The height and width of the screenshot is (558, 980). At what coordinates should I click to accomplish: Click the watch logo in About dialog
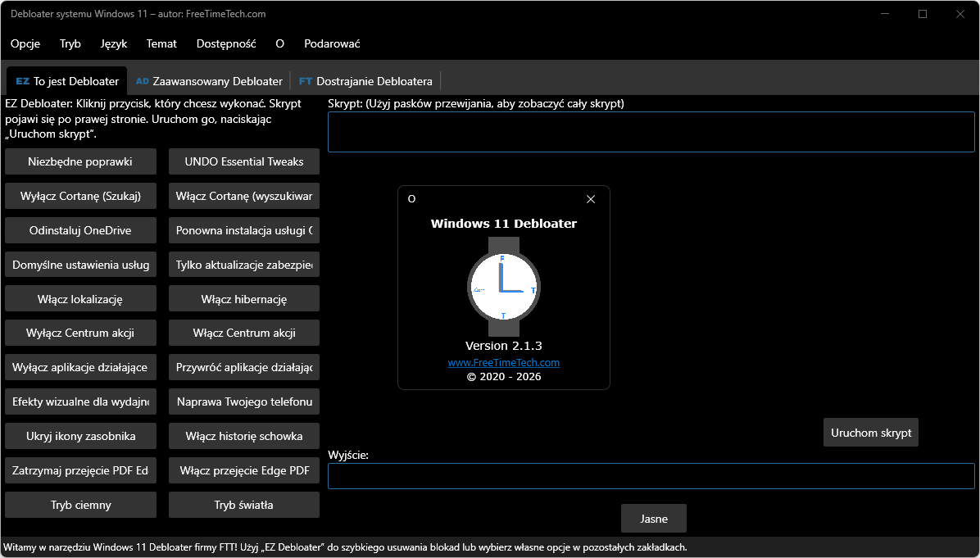point(504,288)
